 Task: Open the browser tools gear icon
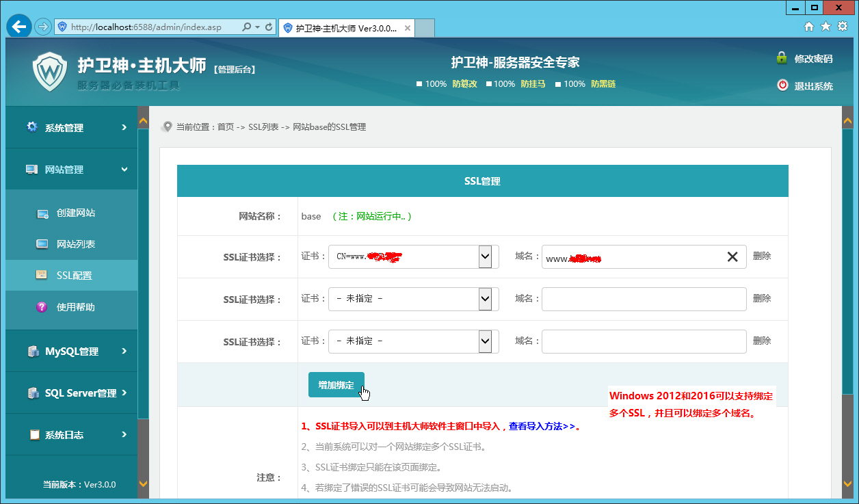coord(843,27)
